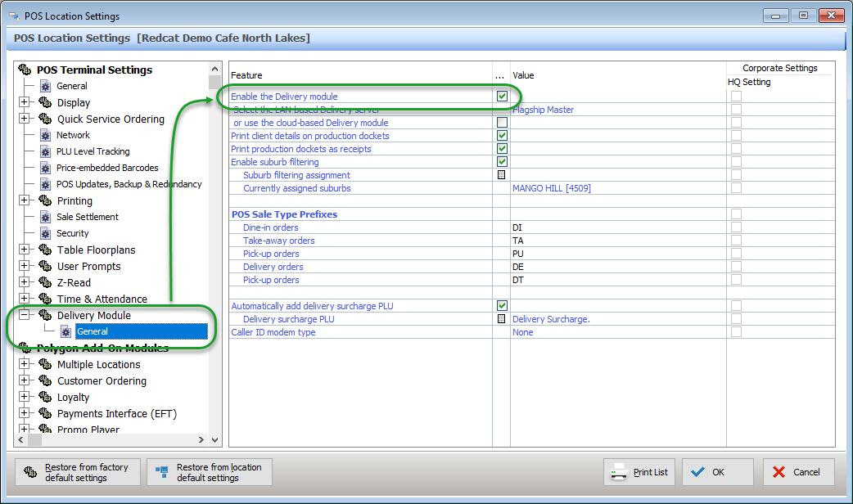Uncheck 'Enable the Delivery module'
The width and height of the screenshot is (853, 504).
[x=503, y=97]
